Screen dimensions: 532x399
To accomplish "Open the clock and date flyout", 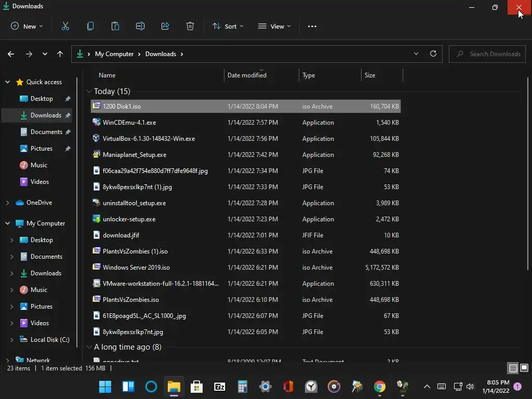I will 496,387.
